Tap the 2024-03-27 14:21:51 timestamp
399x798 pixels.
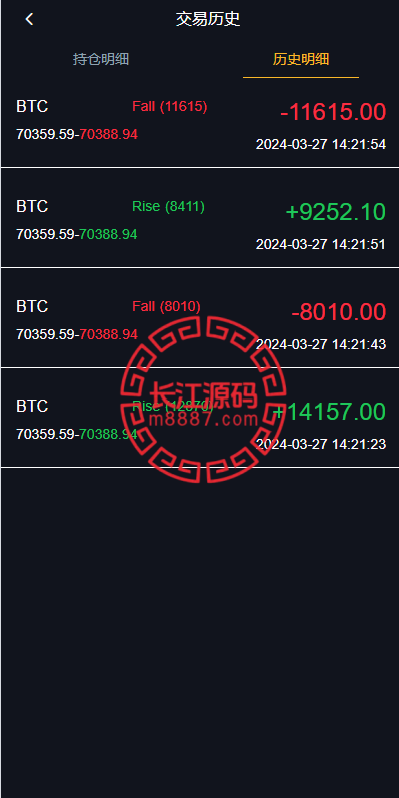[321, 244]
